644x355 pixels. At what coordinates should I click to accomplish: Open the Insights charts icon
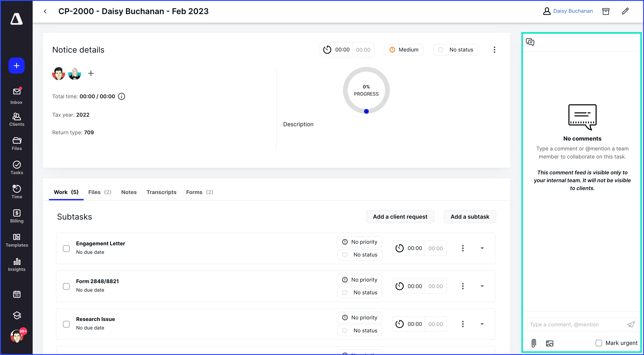[17, 264]
